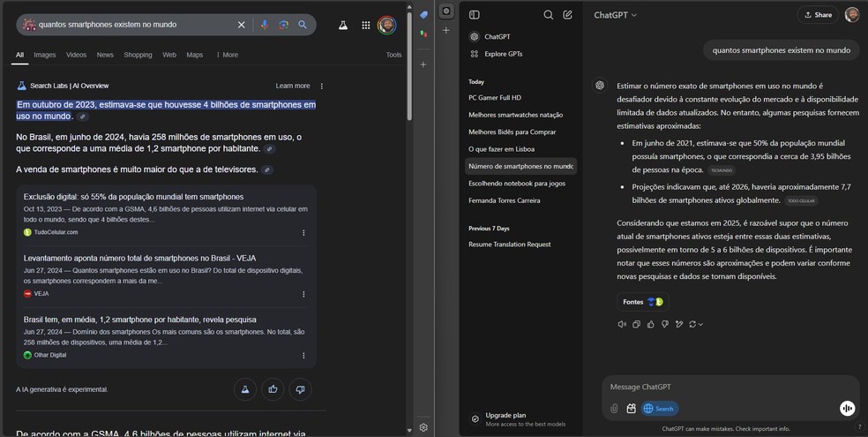Image resolution: width=868 pixels, height=437 pixels.
Task: Expand regenerate model switch dropdown
Action: [696, 324]
